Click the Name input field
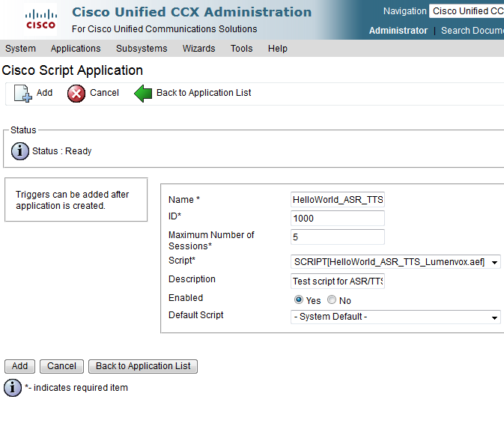The image size is (504, 423). 338,200
